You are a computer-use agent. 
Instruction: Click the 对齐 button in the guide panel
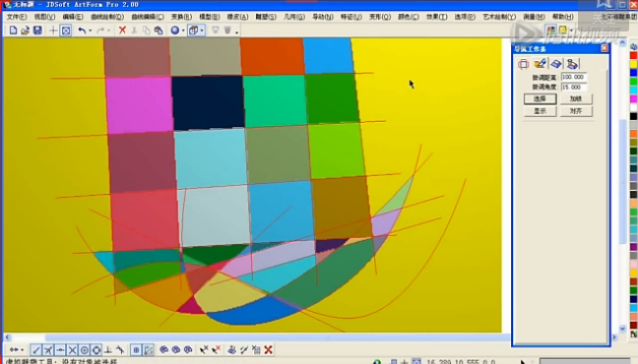point(576,111)
